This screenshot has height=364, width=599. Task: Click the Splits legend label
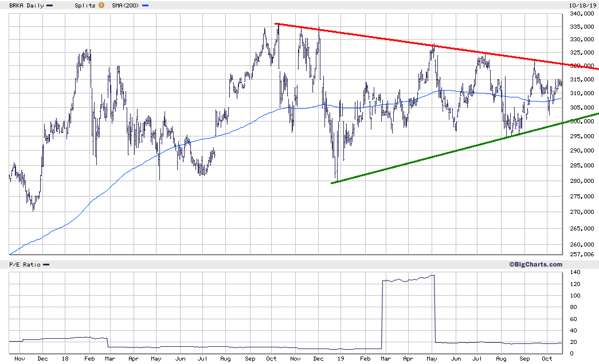pos(85,6)
